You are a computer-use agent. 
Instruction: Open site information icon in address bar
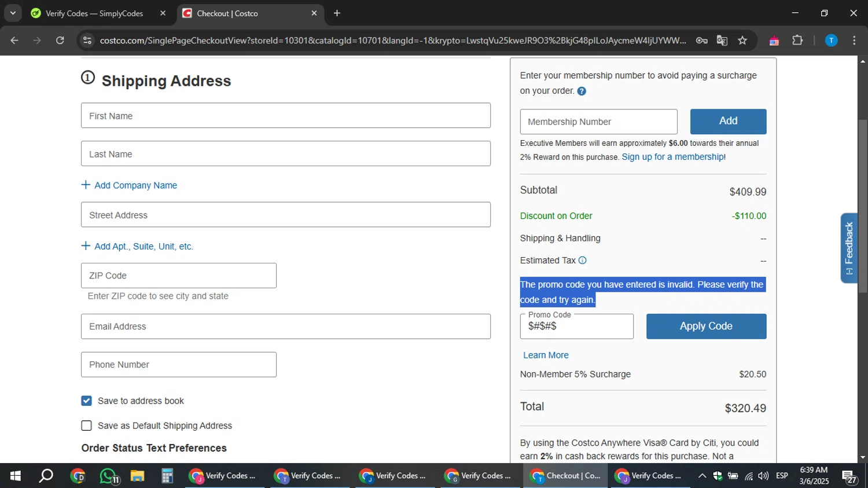point(87,41)
